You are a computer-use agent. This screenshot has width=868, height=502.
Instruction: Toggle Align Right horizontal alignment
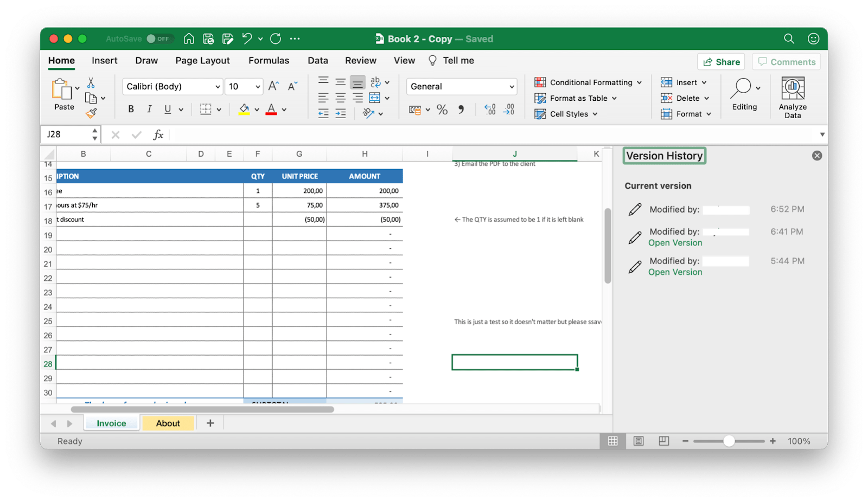click(358, 98)
